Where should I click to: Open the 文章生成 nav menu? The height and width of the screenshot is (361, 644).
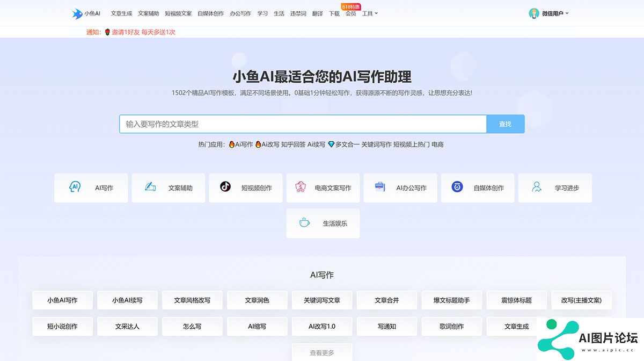121,13
